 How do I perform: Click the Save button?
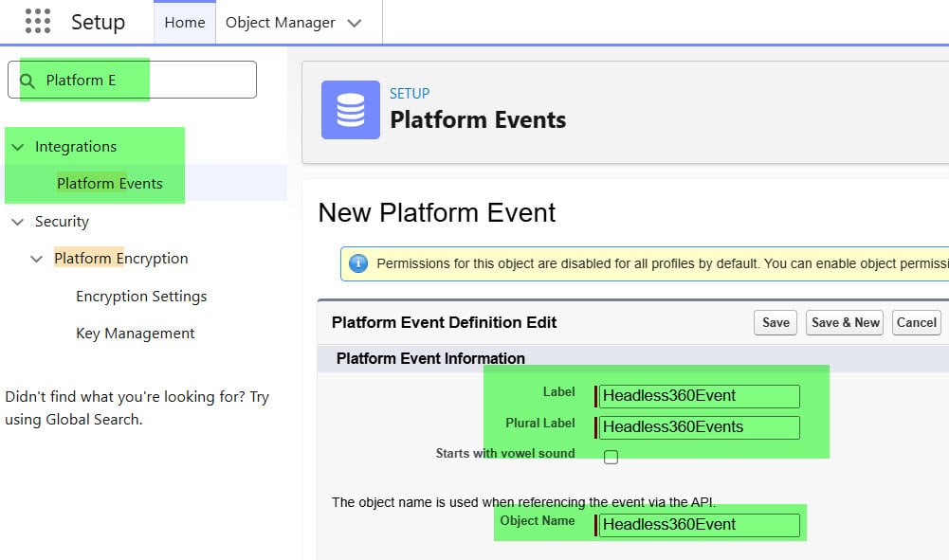point(776,322)
